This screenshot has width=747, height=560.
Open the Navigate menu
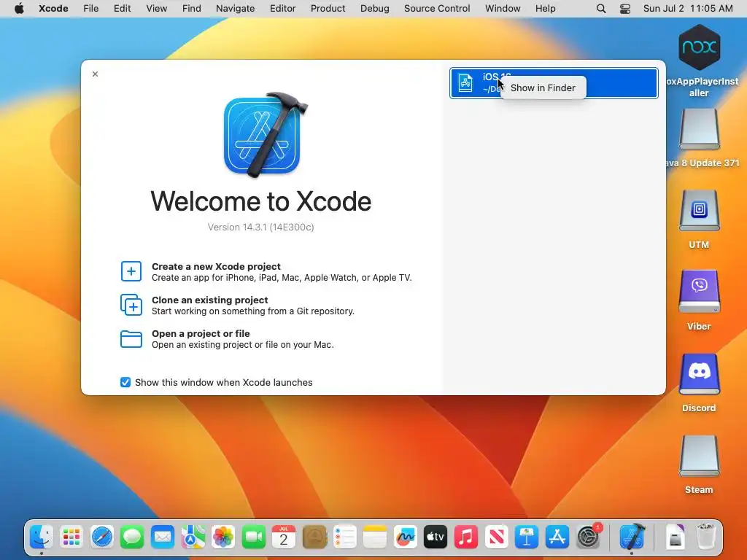[x=236, y=9]
